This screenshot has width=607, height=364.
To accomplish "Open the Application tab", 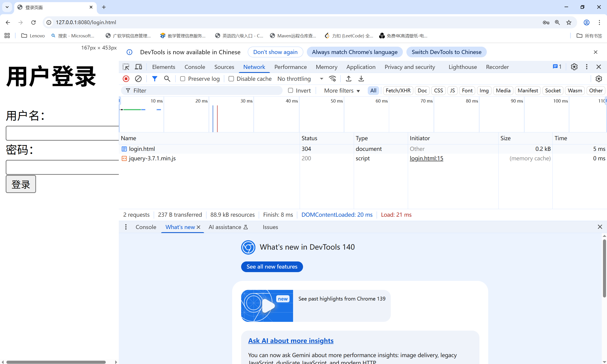I will 361,67.
